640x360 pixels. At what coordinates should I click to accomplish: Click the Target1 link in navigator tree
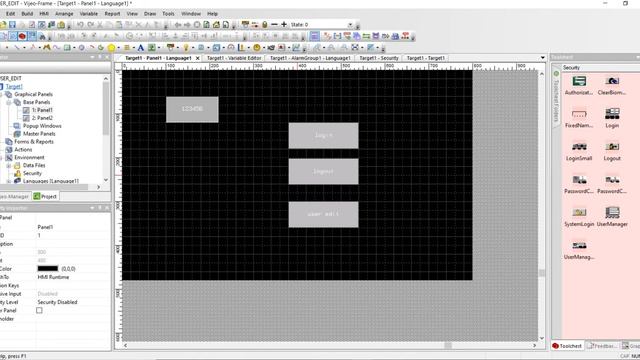(14, 86)
